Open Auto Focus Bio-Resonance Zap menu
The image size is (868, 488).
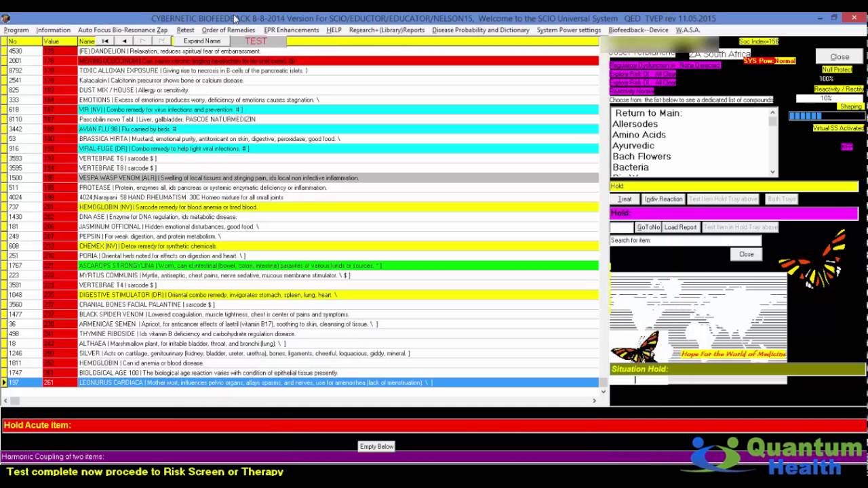(123, 30)
